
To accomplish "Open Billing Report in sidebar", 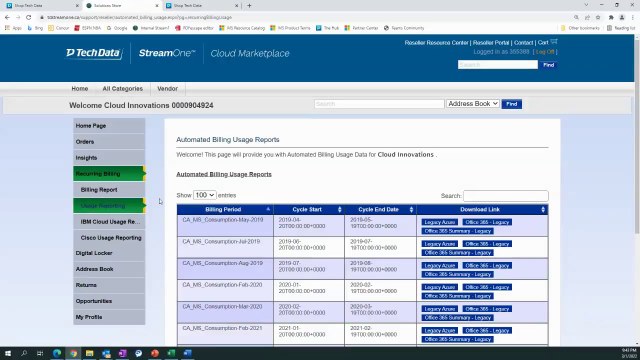I will click(x=109, y=190).
